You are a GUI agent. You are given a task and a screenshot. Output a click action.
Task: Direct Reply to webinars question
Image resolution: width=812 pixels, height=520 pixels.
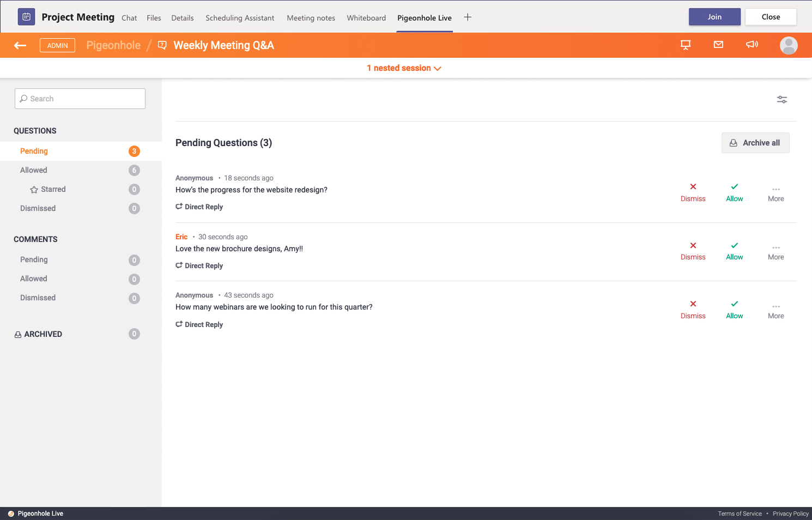(199, 325)
